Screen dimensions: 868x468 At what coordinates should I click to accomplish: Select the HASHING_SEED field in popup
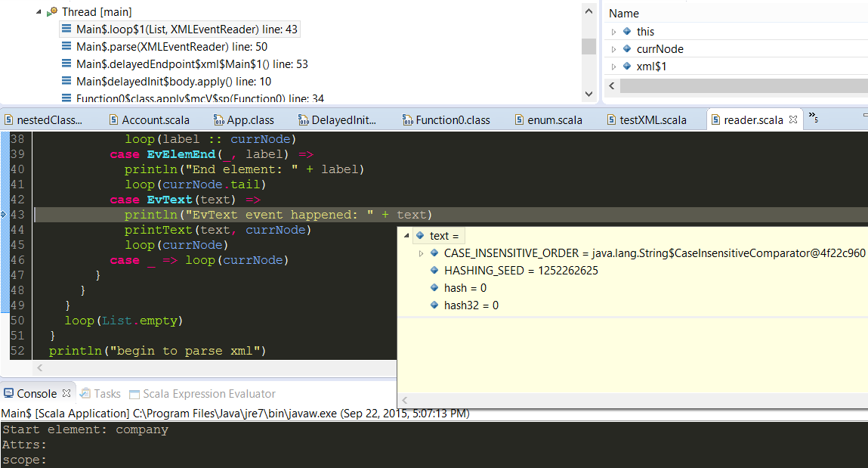[x=520, y=271]
